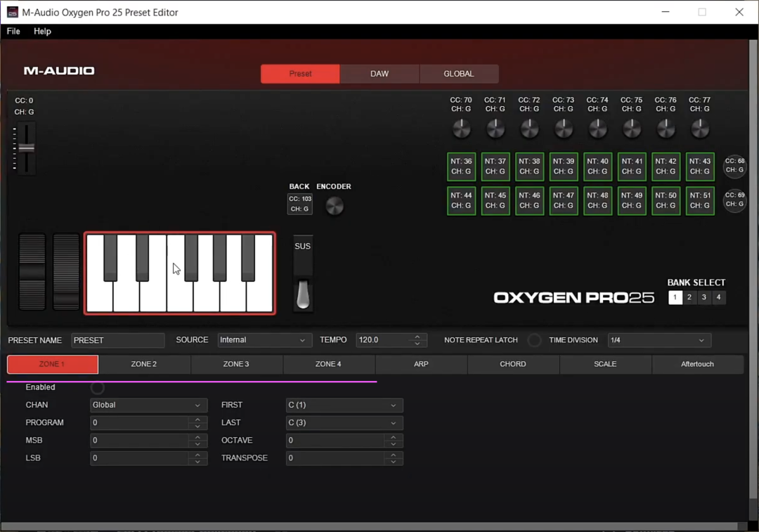Image resolution: width=759 pixels, height=532 pixels.
Task: Select pad NT: 48
Action: click(598, 200)
